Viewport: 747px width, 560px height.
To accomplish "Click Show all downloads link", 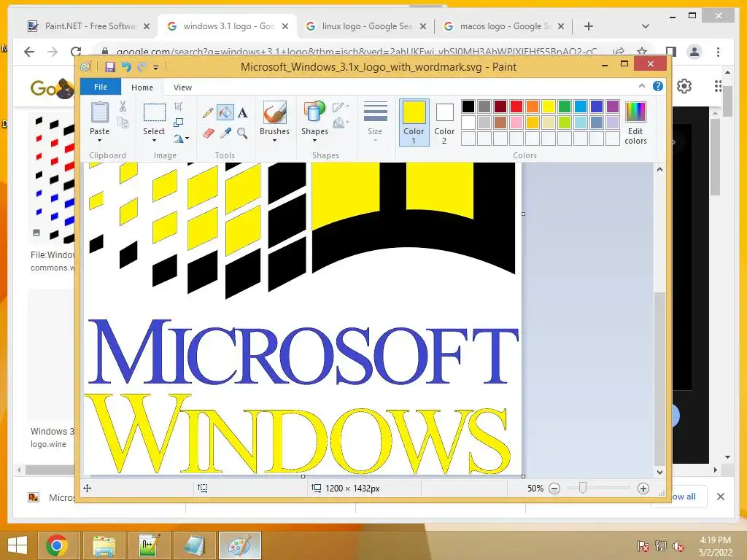I will (x=683, y=497).
